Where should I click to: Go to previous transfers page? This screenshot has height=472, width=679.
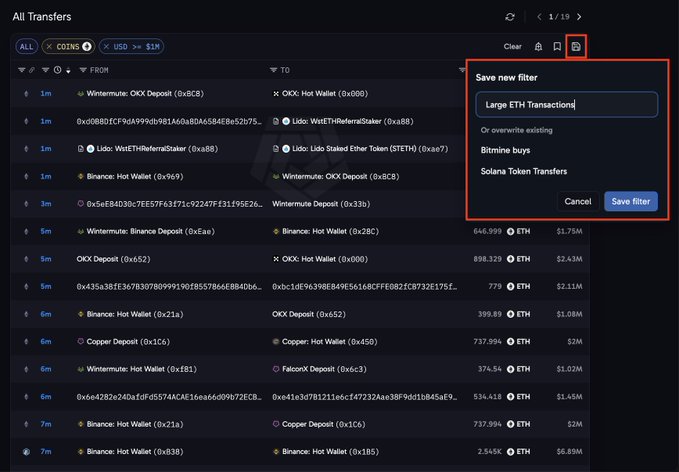[539, 17]
